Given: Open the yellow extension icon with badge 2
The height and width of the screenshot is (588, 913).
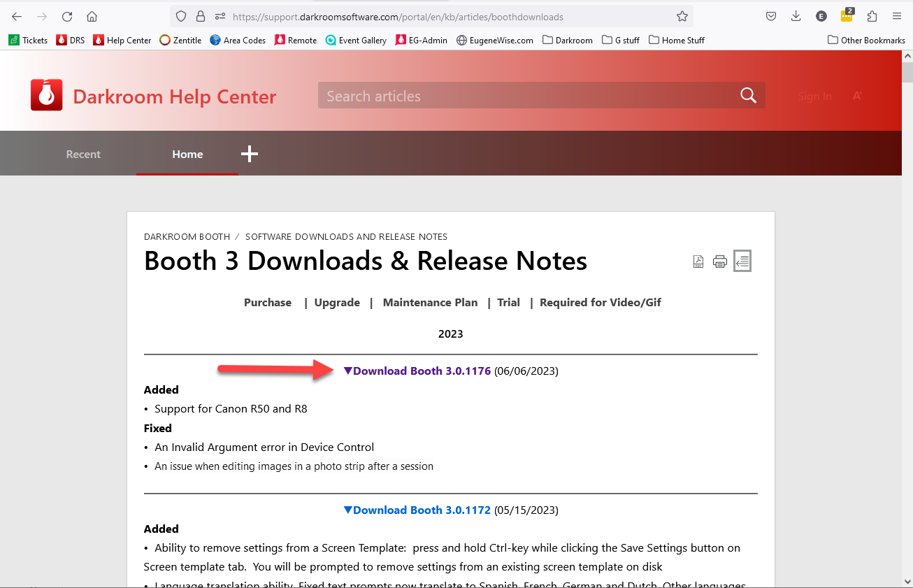Looking at the screenshot, I should (847, 15).
